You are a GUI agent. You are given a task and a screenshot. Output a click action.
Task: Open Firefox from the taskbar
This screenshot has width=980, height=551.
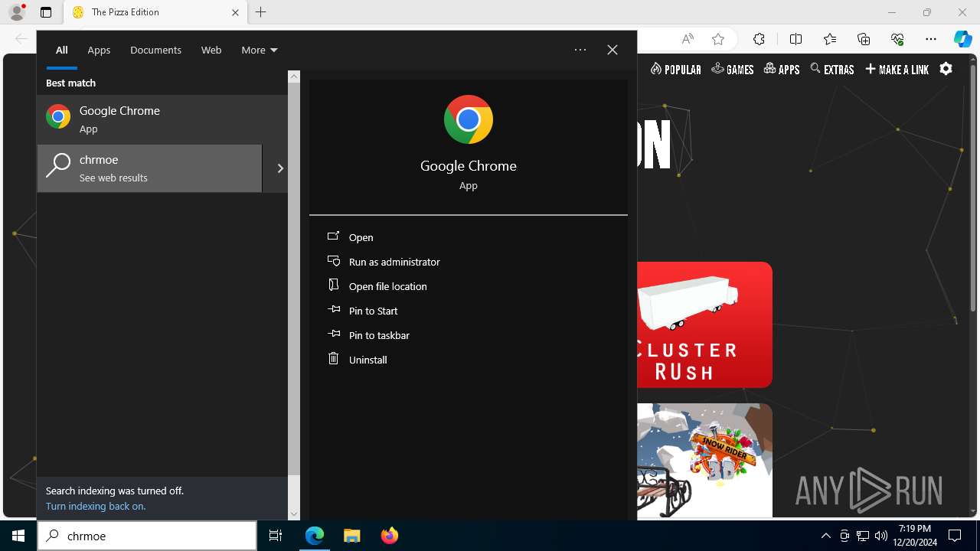pos(389,536)
